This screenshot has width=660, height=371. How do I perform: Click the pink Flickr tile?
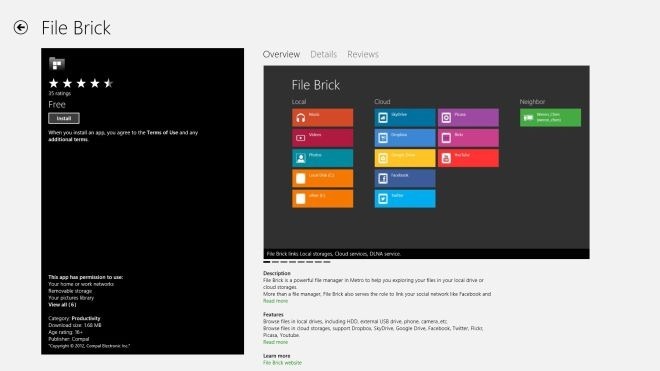tap(468, 138)
